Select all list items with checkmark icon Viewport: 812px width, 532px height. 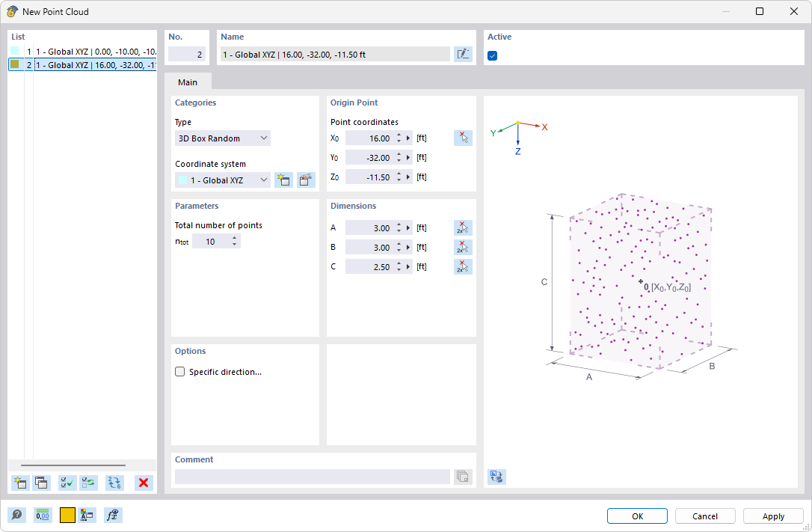point(67,483)
